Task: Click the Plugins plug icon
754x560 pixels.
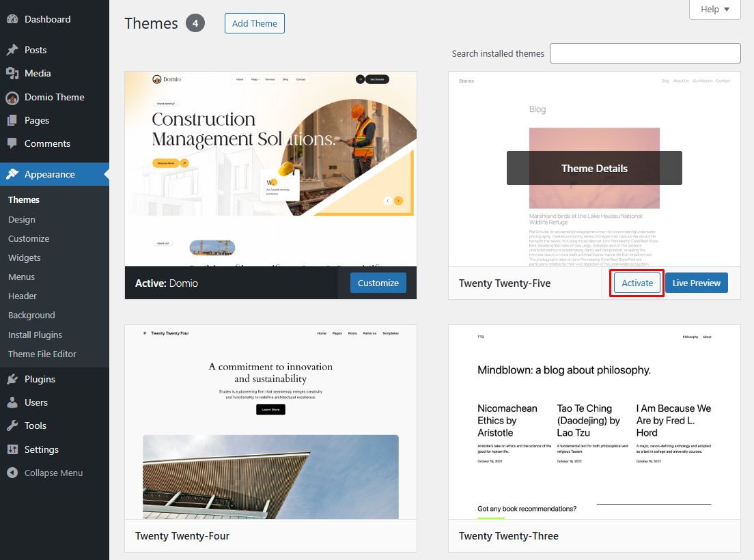Action: 12,379
